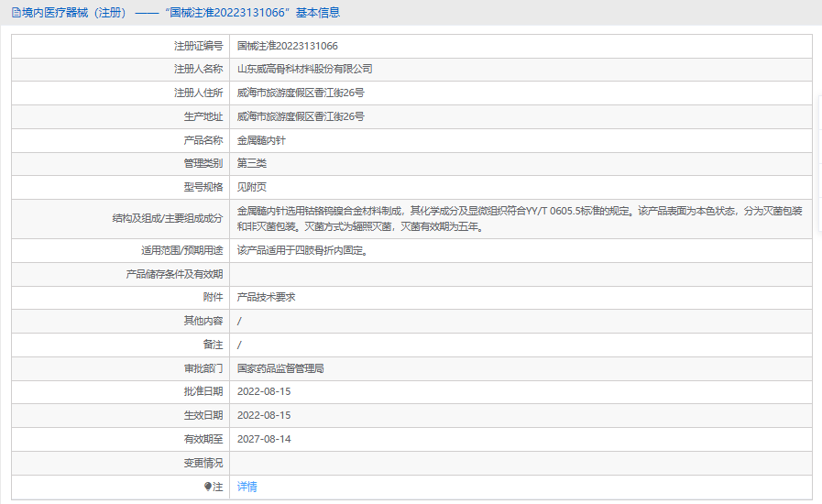Viewport: 822px width, 504px height.
Task: Select the 注册人住所 address value
Action: [301, 93]
